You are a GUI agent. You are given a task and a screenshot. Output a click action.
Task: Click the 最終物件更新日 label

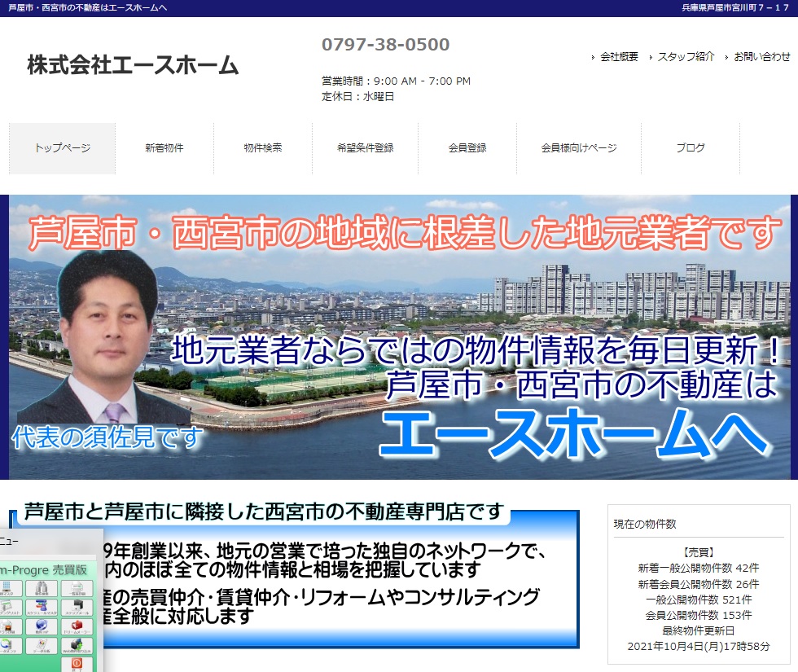(x=699, y=630)
